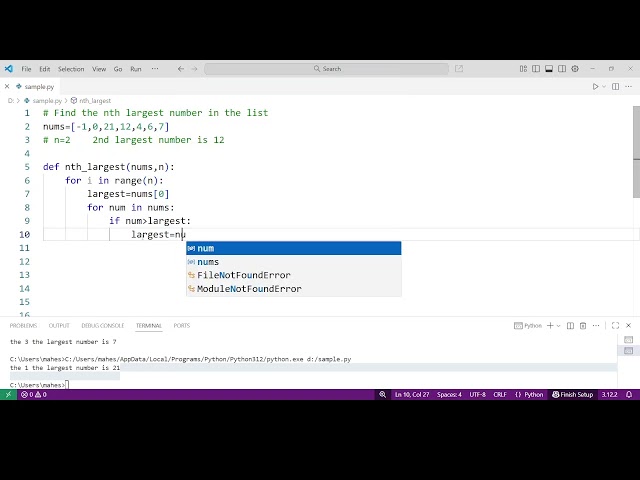Select Python interpreter 3.12.2
640x480 pixels.
click(x=609, y=394)
